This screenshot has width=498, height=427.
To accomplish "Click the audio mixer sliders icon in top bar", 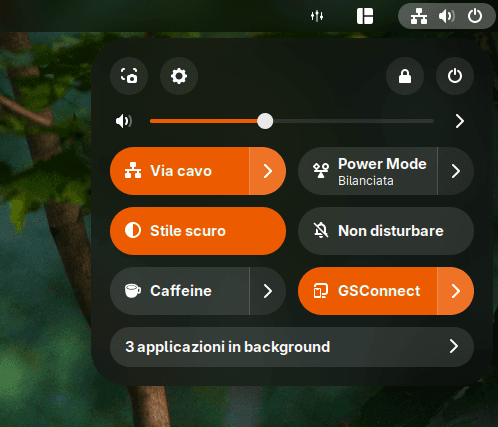I will tap(317, 16).
